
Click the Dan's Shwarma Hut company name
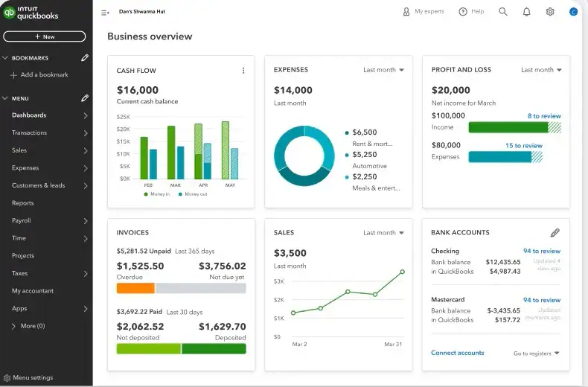tap(142, 12)
